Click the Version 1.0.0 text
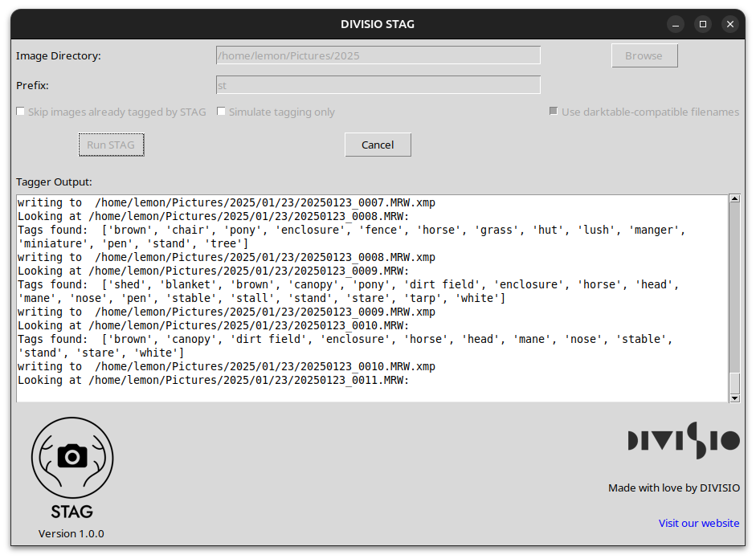 [x=72, y=533]
